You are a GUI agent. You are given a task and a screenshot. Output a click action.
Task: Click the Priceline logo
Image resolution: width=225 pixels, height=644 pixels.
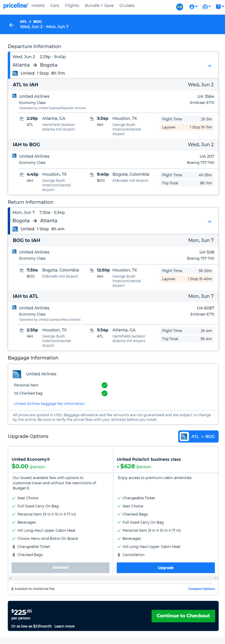pos(16,6)
